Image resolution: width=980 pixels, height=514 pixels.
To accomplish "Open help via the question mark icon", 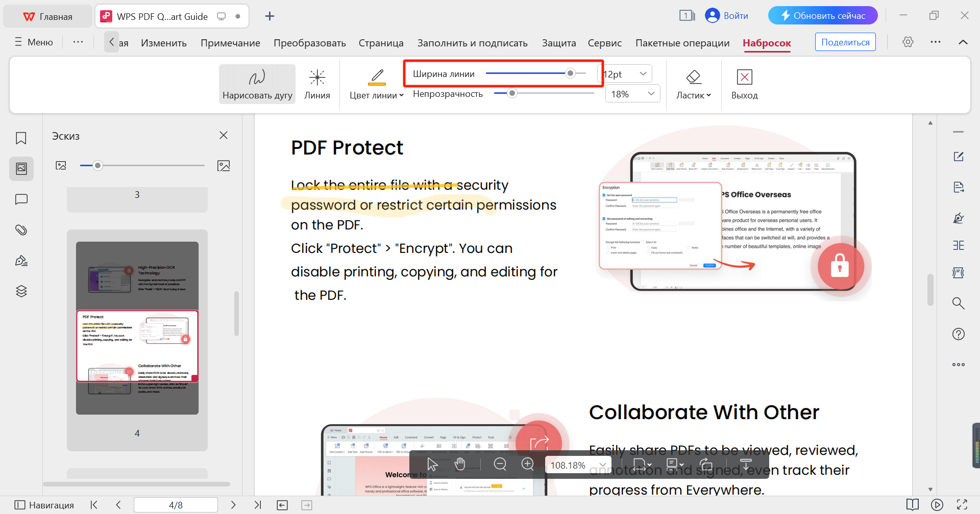I will [x=959, y=333].
